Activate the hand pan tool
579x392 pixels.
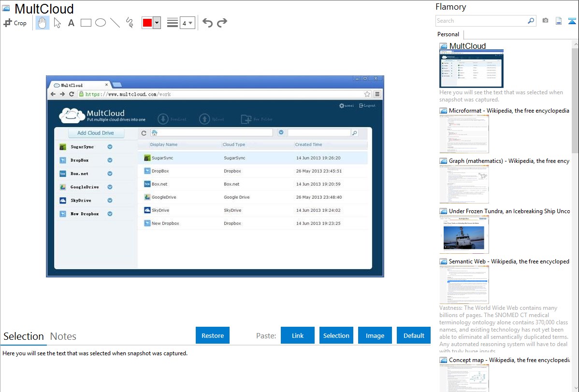[43, 23]
